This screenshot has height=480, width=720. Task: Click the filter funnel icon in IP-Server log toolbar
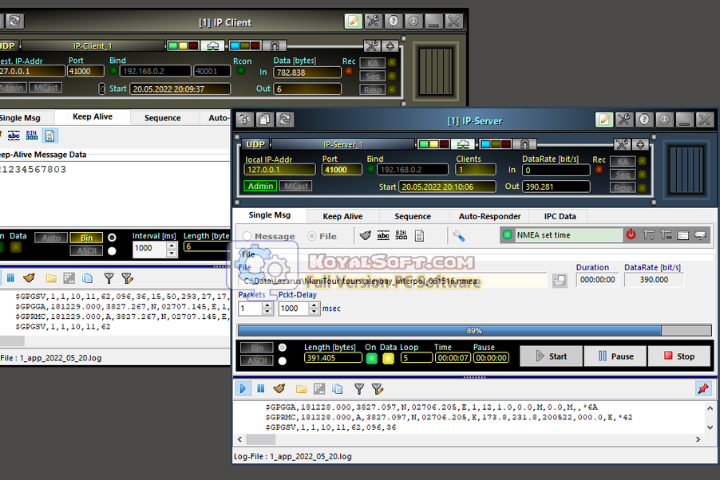point(359,389)
